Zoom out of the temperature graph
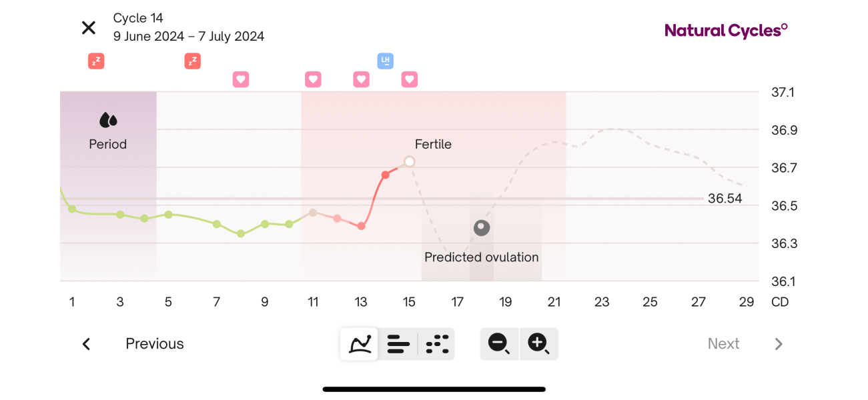 click(499, 344)
